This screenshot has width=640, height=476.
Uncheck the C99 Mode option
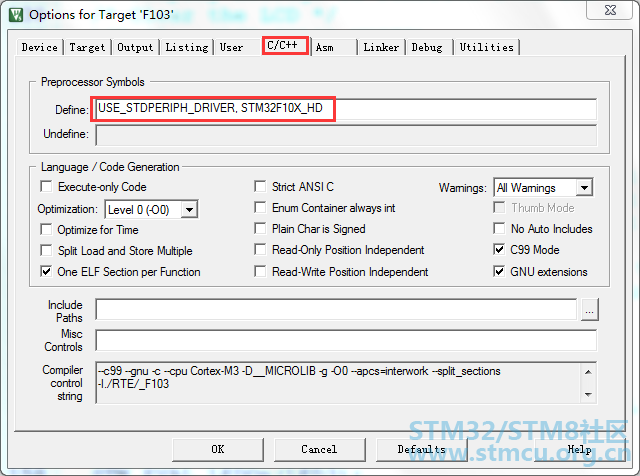[x=500, y=250]
